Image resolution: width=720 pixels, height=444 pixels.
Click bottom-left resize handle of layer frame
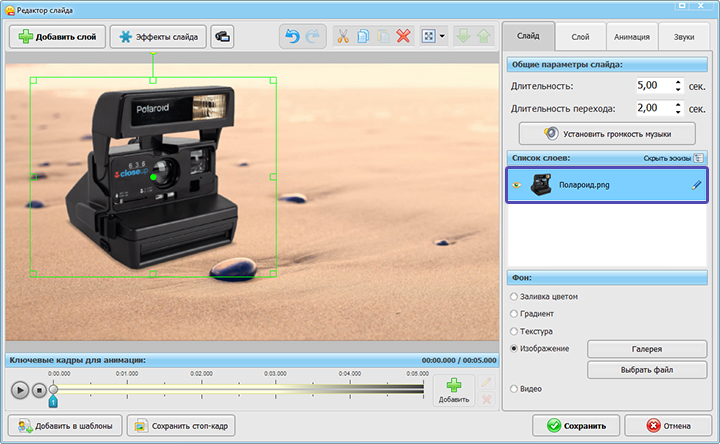(x=33, y=274)
